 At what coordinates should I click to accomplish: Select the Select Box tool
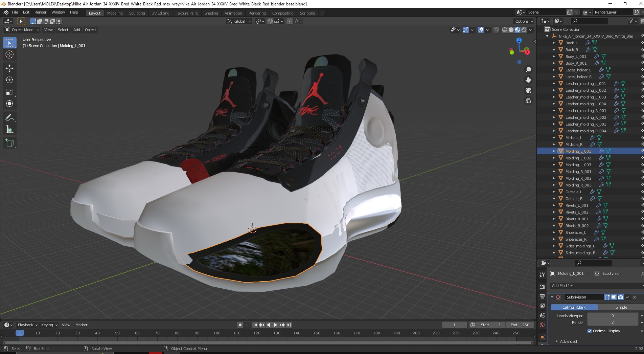point(9,43)
